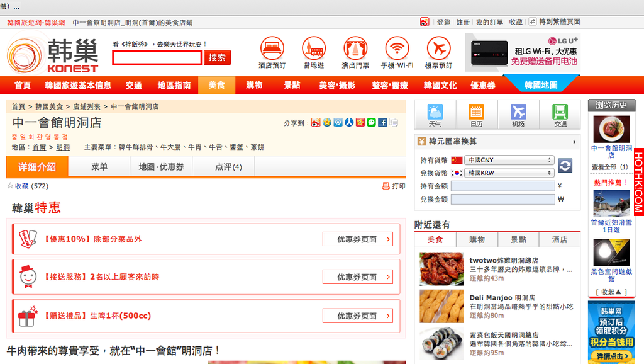The width and height of the screenshot is (644, 364).
Task: Select nearby 酒店 tab
Action: [x=560, y=239]
